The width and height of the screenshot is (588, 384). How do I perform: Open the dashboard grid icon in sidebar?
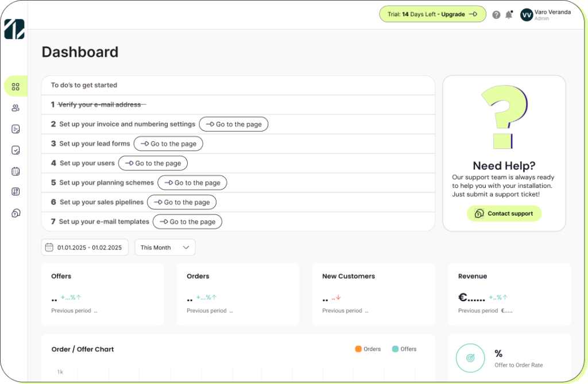(x=16, y=87)
